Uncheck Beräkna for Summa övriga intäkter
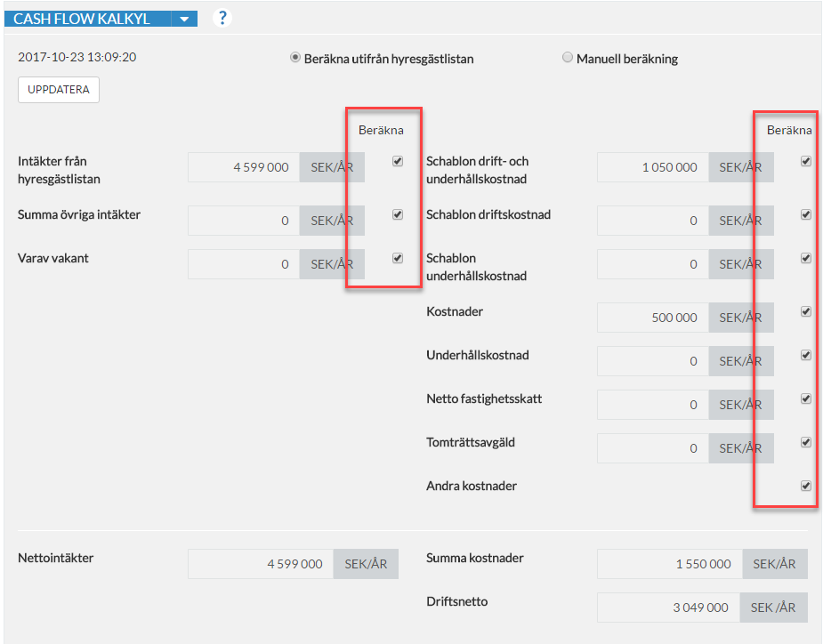 (x=398, y=214)
